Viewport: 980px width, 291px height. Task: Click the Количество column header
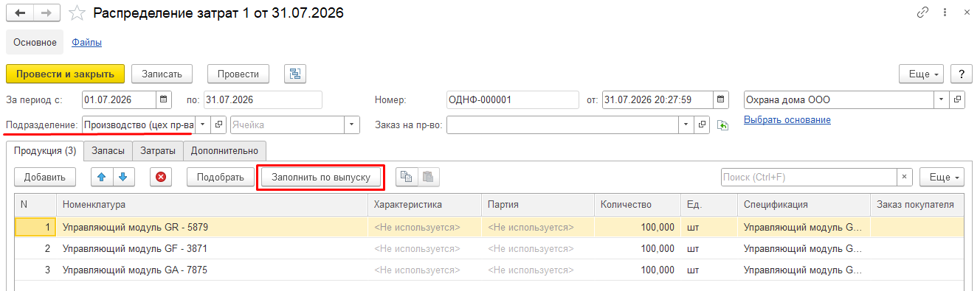[x=638, y=204]
